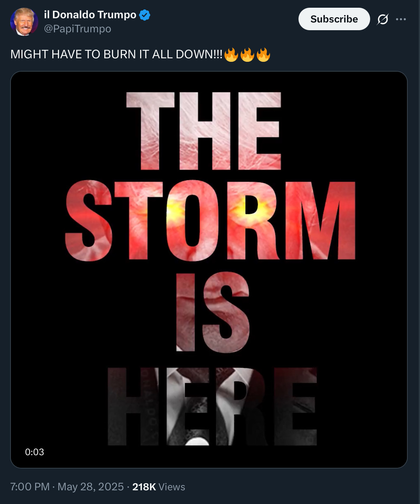Visit the @PapiTrumpo handle link
420x504 pixels.
click(78, 29)
